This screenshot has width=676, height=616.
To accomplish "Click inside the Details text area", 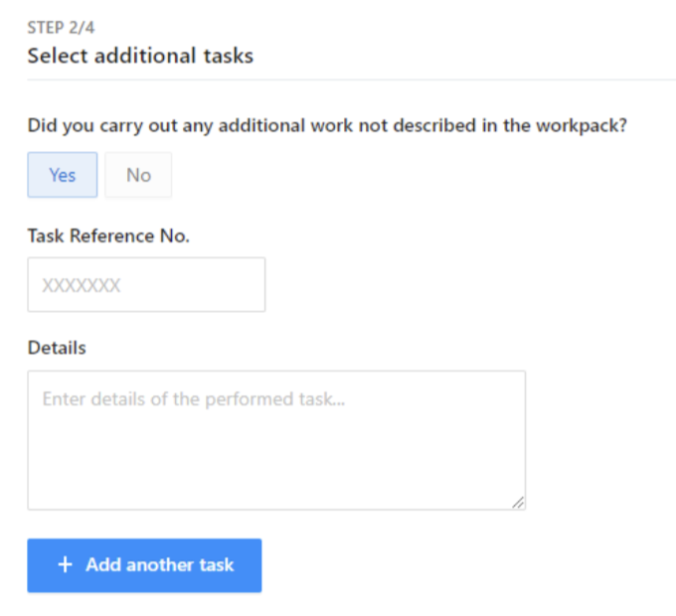I will click(x=276, y=440).
